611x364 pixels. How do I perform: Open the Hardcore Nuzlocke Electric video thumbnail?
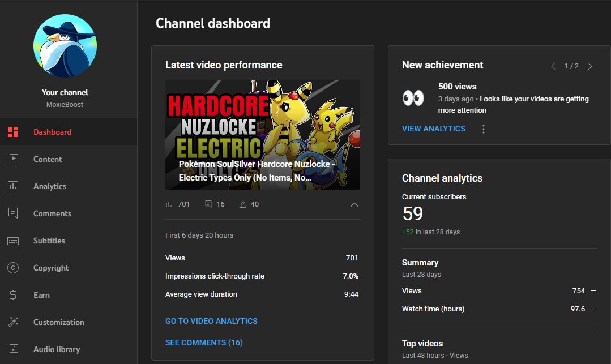263,135
